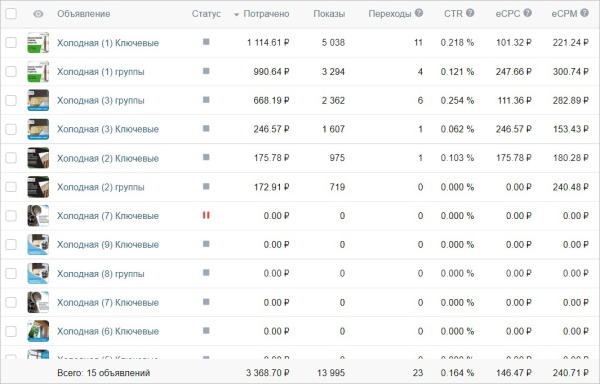Viewport: 600px width, 384px height.
Task: Click thumbnail of Холодная (3) группы
Action: 38,100
